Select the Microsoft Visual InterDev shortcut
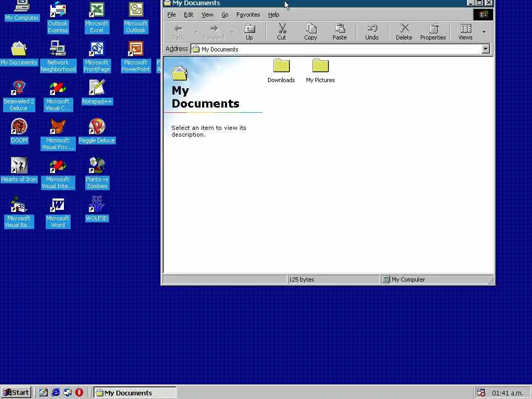 (x=58, y=174)
